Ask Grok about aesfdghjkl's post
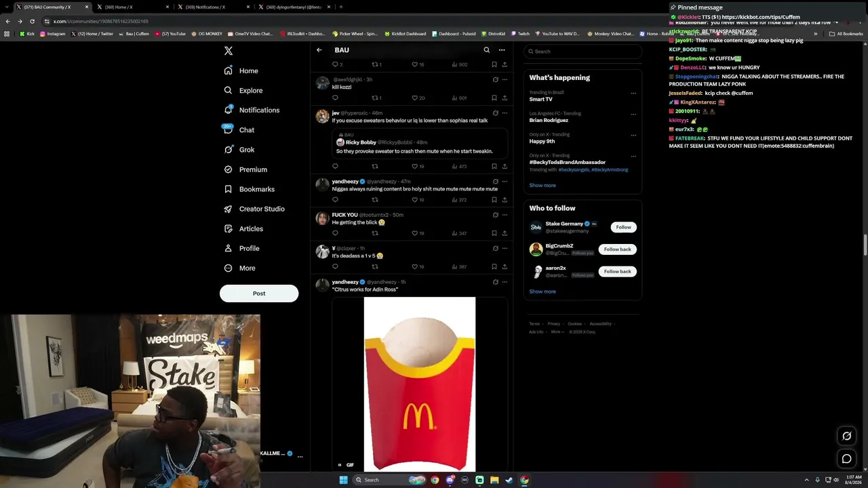Screen dimensions: 868x488 [x=495, y=79]
